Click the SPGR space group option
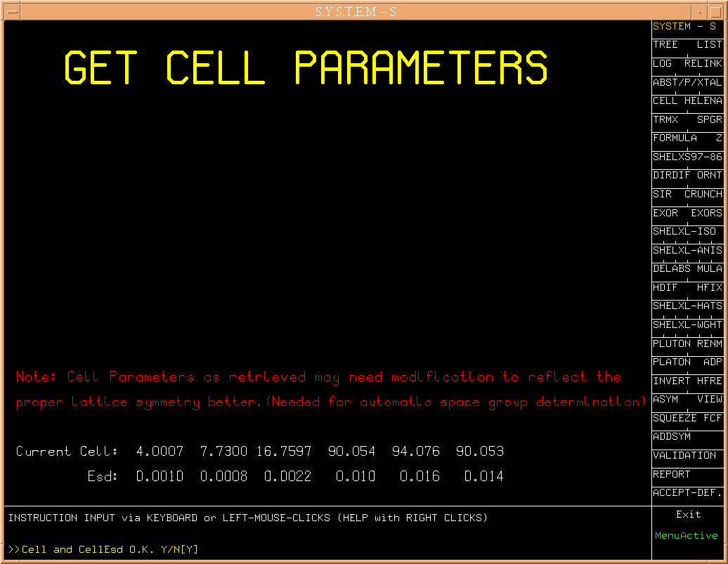This screenshot has width=728, height=564. tap(709, 119)
